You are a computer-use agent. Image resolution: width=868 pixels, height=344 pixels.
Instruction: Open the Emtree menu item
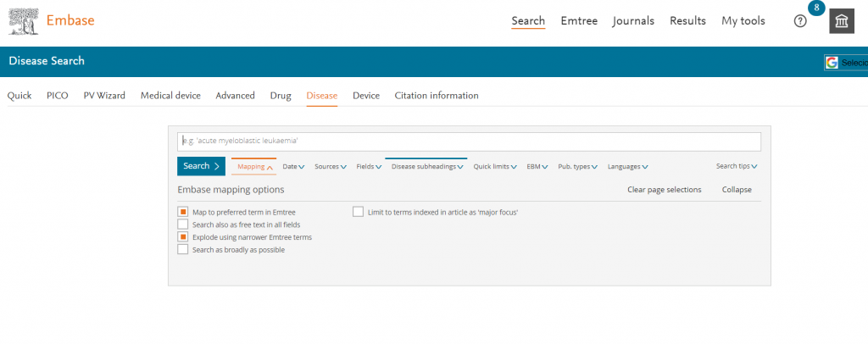[578, 21]
